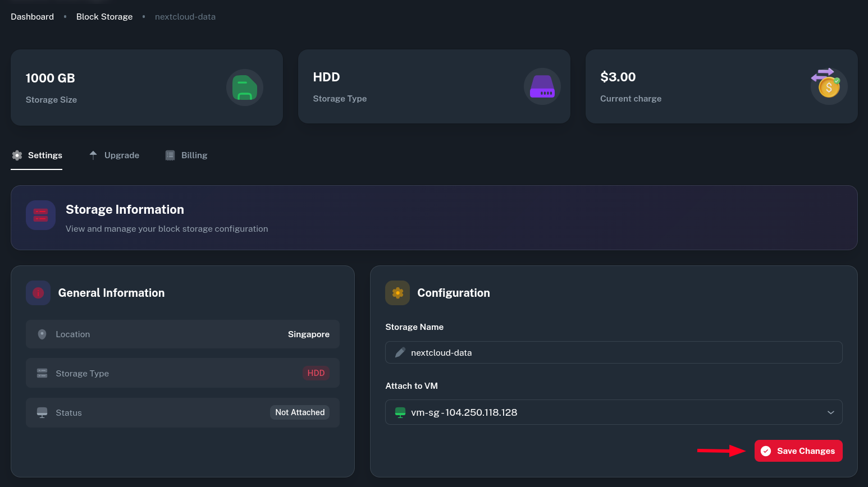Switch to the Upgrade tab

tap(115, 155)
